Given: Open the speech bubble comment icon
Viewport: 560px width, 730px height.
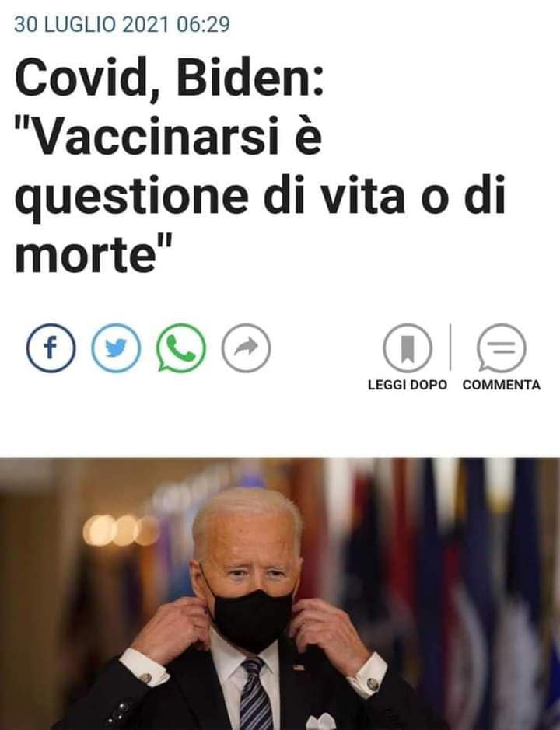Looking at the screenshot, I should [502, 348].
